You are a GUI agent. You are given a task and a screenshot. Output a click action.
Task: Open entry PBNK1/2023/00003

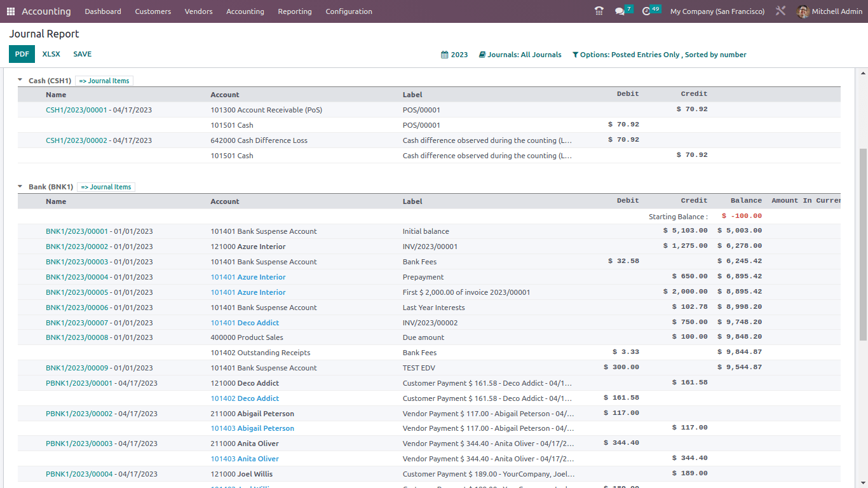[79, 444]
